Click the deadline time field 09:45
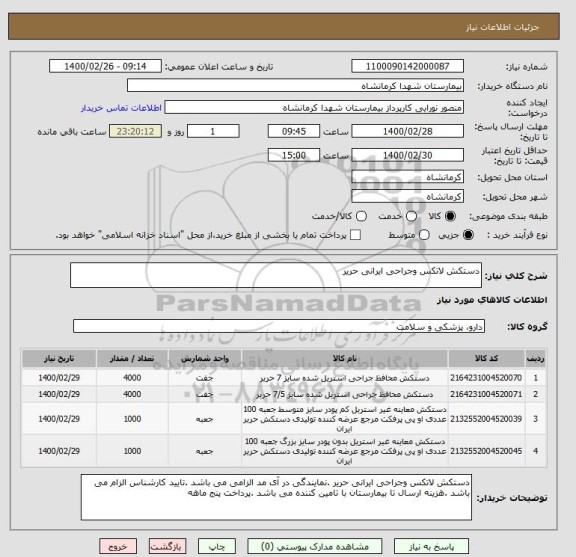Viewport: 576px width, 557px height. tap(294, 131)
